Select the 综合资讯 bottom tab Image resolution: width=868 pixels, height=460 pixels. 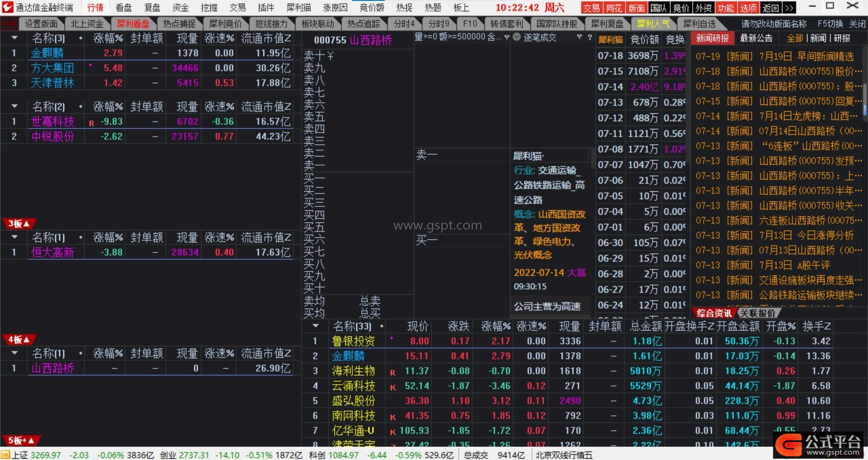(714, 313)
